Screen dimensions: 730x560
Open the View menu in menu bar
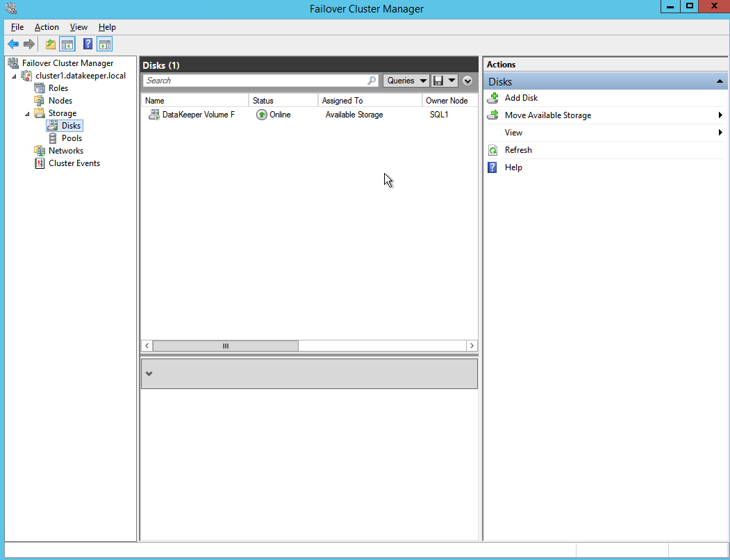pos(78,27)
